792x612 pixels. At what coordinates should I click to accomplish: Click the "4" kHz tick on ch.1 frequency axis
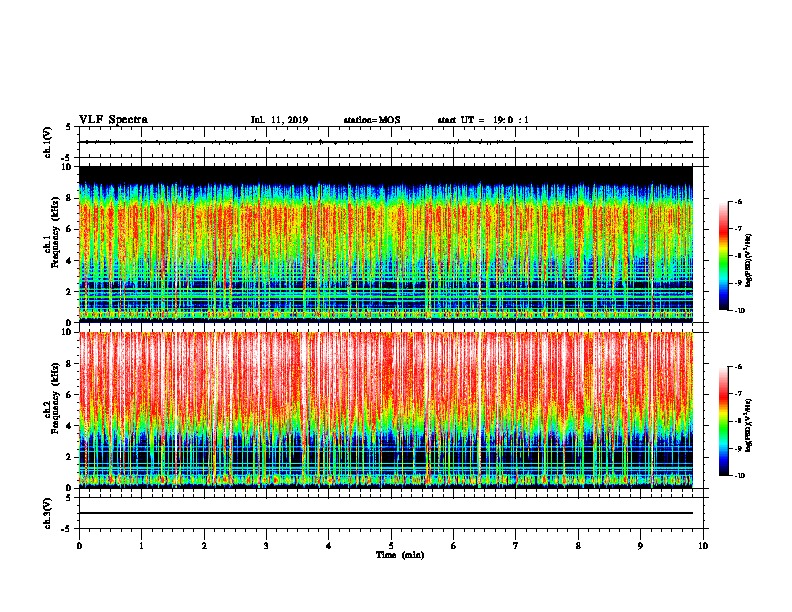tap(70, 261)
